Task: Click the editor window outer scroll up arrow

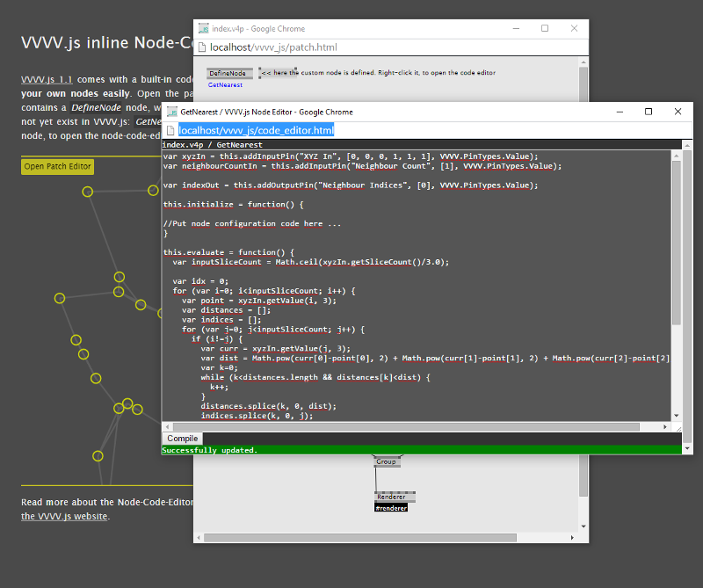Action: (687, 145)
